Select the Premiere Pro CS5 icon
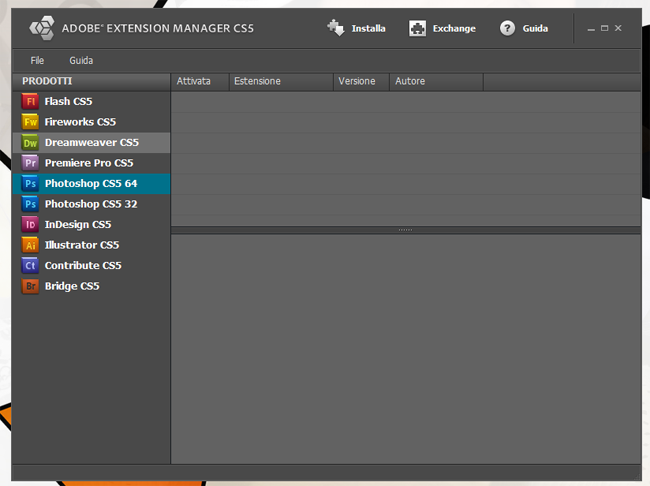Screen dimensions: 650x486 (x=30, y=163)
